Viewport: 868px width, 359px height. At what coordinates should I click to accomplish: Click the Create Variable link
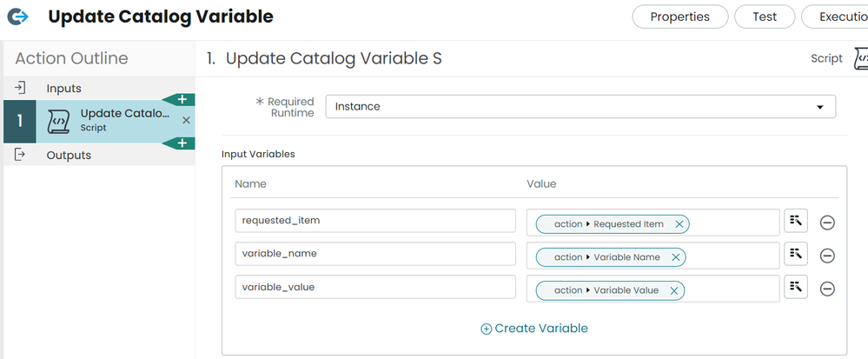[534, 328]
